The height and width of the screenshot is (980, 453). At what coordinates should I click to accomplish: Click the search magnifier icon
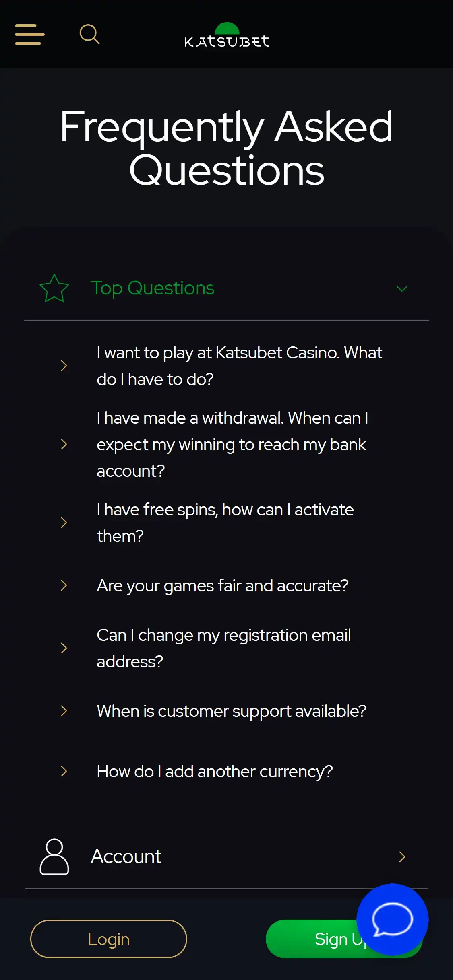89,34
